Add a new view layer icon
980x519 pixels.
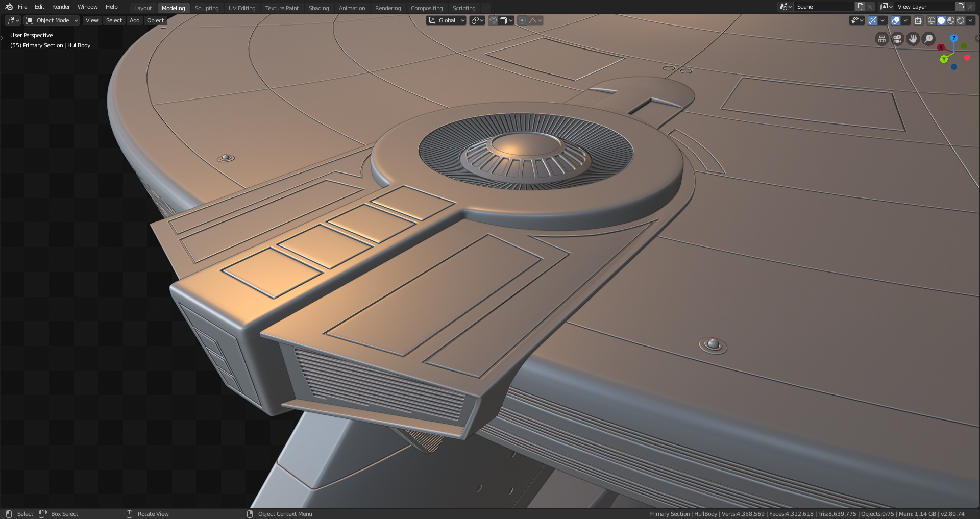click(960, 7)
